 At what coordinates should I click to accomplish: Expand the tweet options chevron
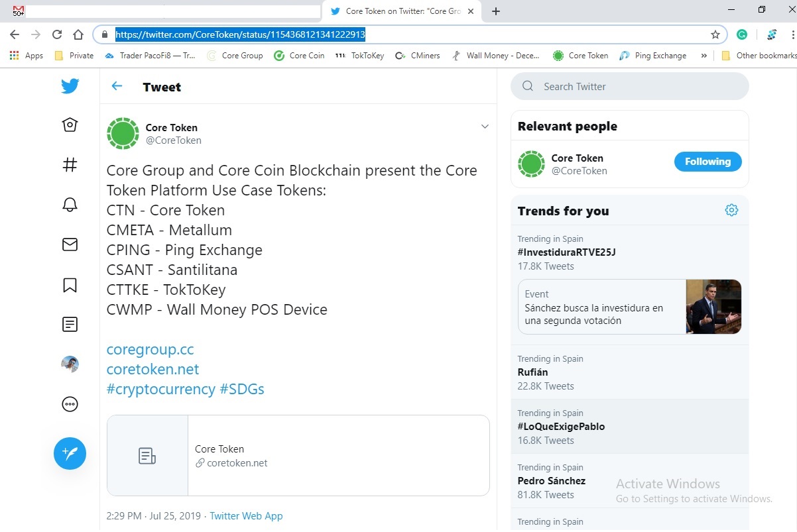(485, 127)
